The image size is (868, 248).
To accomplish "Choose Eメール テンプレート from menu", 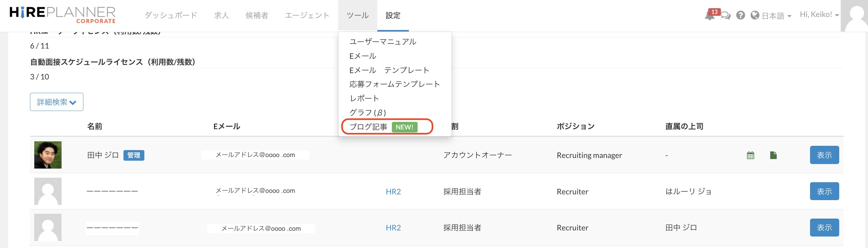I will click(389, 70).
